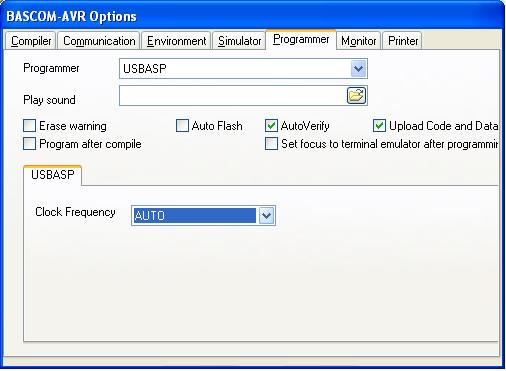506x371 pixels.
Task: Uncheck Upload Code and Data
Action: [379, 126]
